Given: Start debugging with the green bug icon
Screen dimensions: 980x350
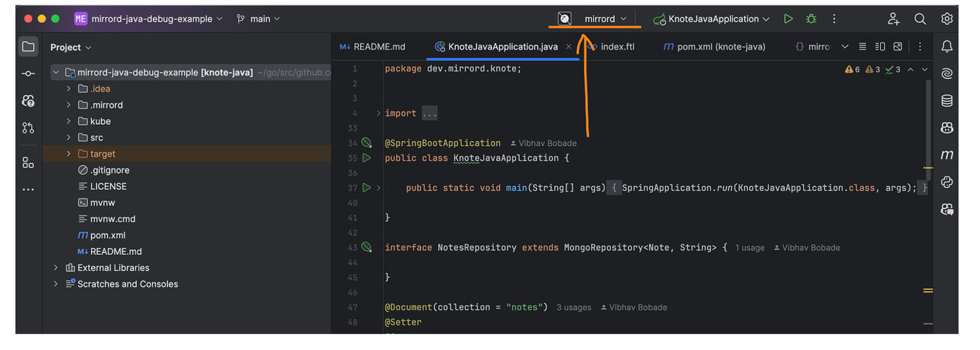Looking at the screenshot, I should point(811,19).
